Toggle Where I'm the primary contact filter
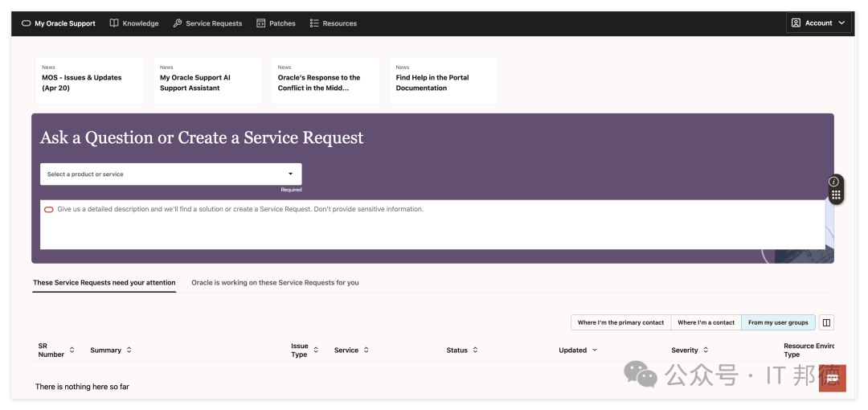 pyautogui.click(x=620, y=322)
